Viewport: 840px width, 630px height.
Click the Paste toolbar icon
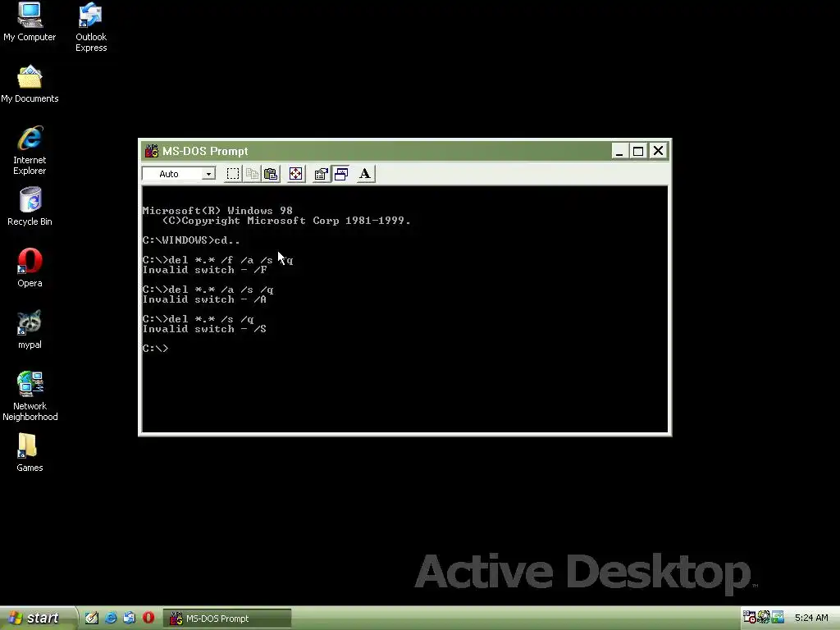(271, 174)
